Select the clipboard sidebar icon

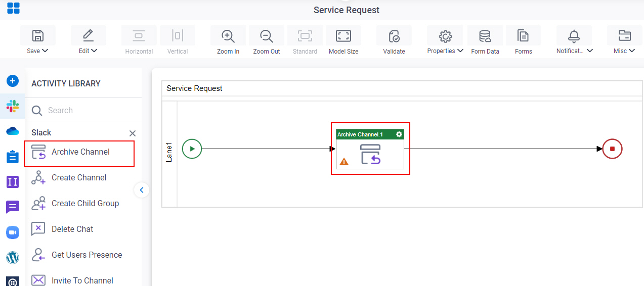pyautogui.click(x=13, y=157)
